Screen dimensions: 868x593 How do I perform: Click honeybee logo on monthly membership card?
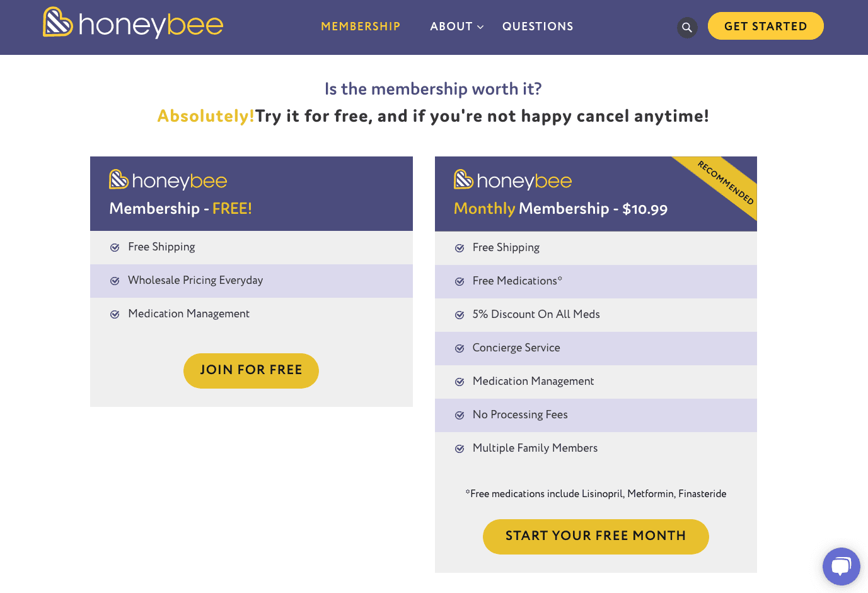512,180
